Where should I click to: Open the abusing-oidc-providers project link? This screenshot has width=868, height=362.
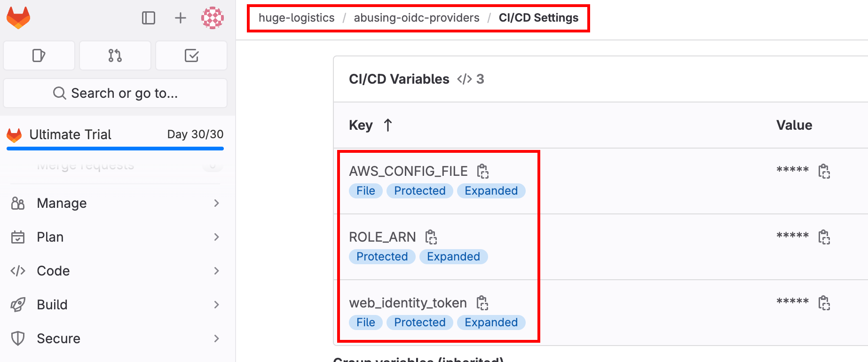(418, 17)
